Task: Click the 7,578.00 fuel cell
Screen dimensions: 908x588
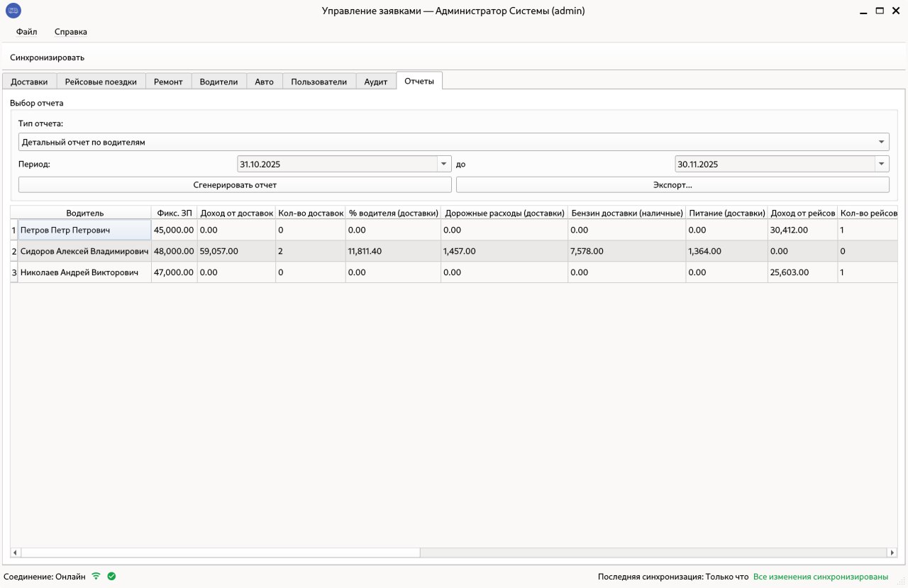Action: tap(627, 251)
